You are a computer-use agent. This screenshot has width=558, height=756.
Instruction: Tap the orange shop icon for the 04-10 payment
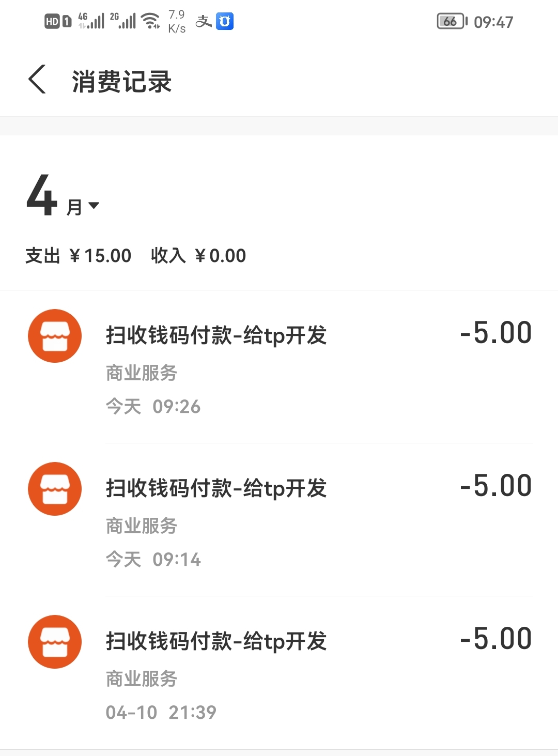coord(55,642)
